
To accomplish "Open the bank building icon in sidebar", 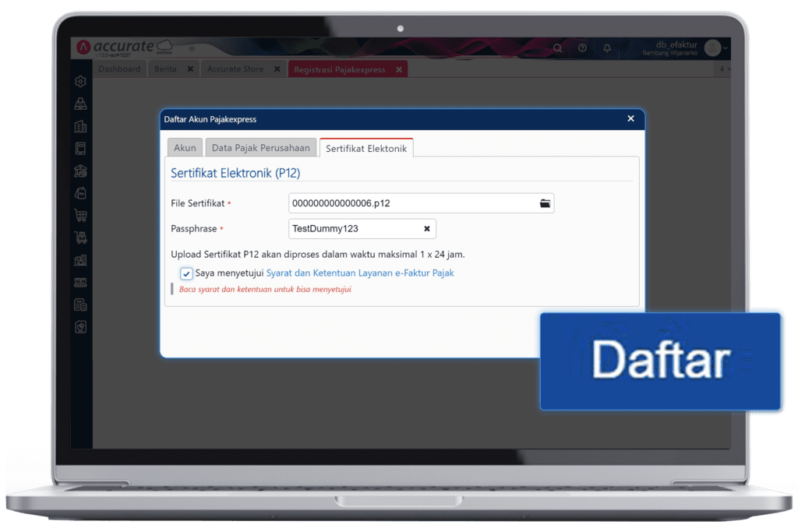I will coord(80,171).
